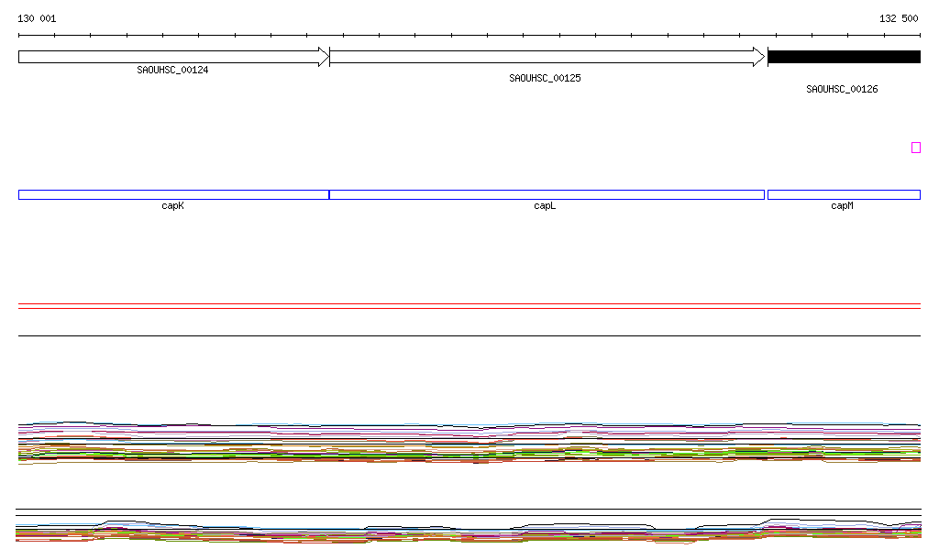Click the 130 001 start coordinate

point(37,18)
